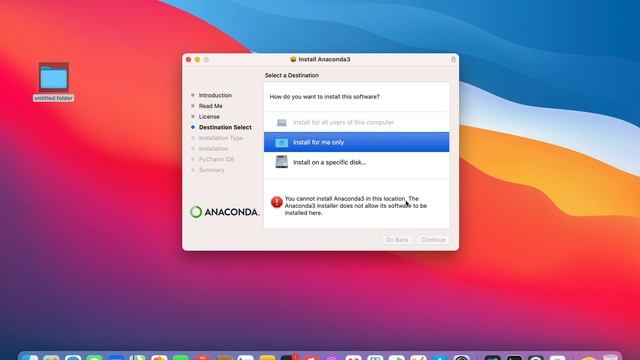Click the PyCharm IDE step
The height and width of the screenshot is (360, 640).
(x=216, y=159)
